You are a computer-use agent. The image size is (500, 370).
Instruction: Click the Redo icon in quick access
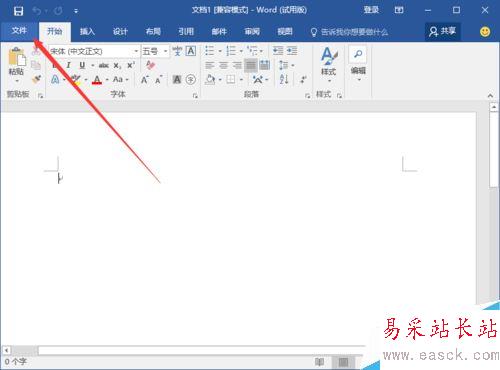point(58,11)
